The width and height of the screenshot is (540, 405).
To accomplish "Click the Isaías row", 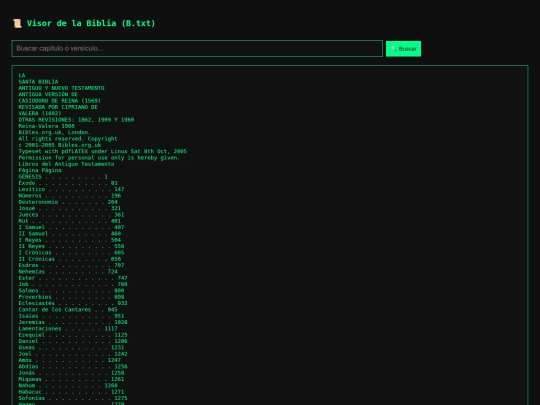I will pyautogui.click(x=71, y=316).
